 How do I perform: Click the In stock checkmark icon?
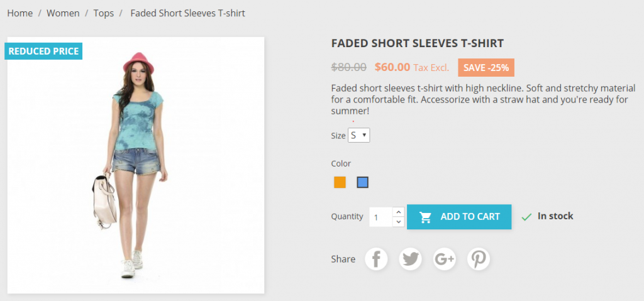526,217
